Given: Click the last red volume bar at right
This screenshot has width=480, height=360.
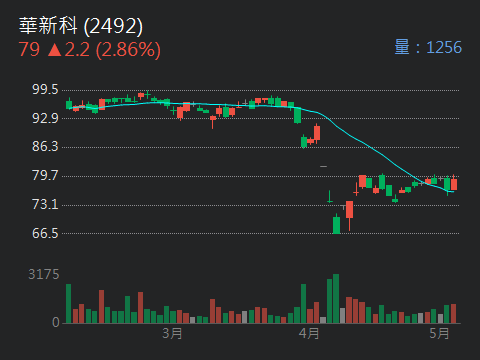Looking at the screenshot, I should 453,314.
